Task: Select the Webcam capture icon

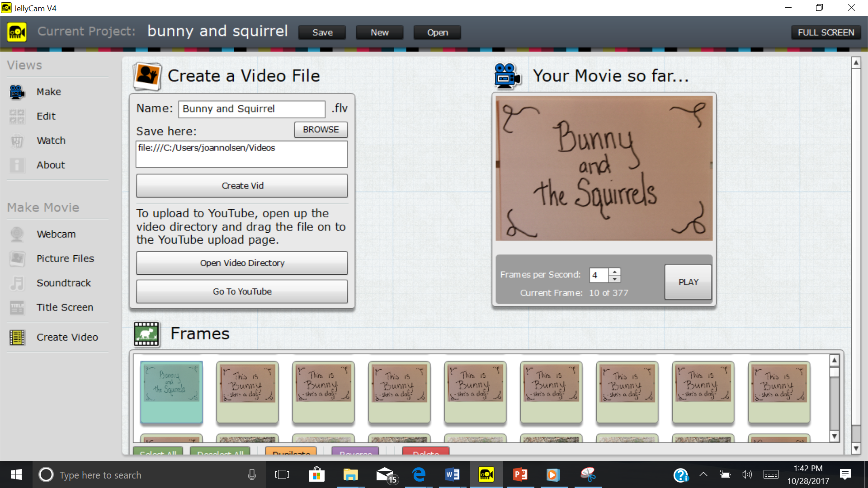Action: pos(17,234)
